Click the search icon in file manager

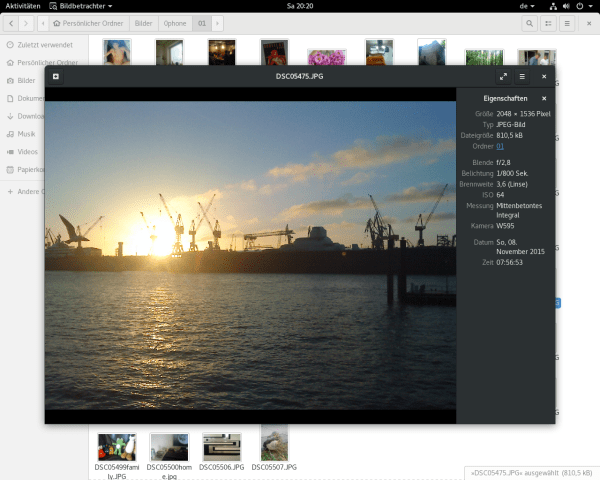[528, 22]
